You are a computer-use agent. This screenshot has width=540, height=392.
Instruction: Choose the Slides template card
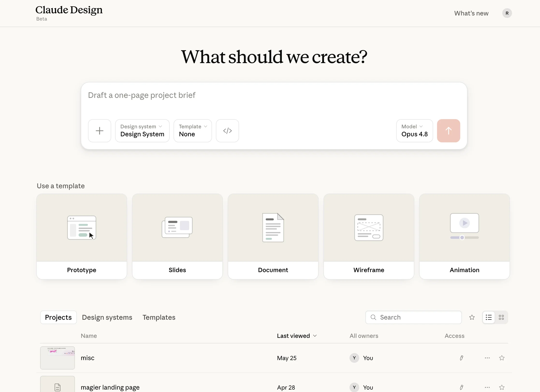point(177,236)
